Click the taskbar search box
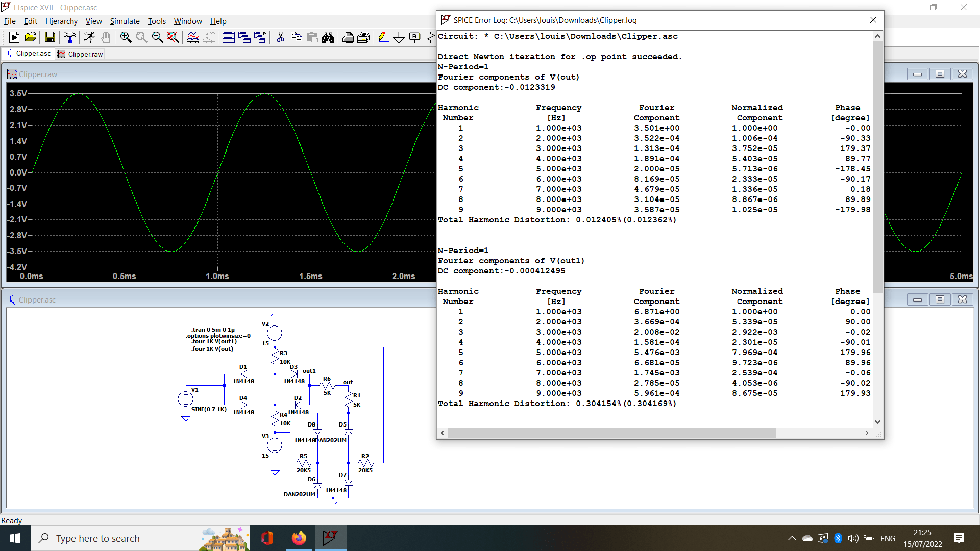This screenshot has height=551, width=980. click(x=140, y=538)
